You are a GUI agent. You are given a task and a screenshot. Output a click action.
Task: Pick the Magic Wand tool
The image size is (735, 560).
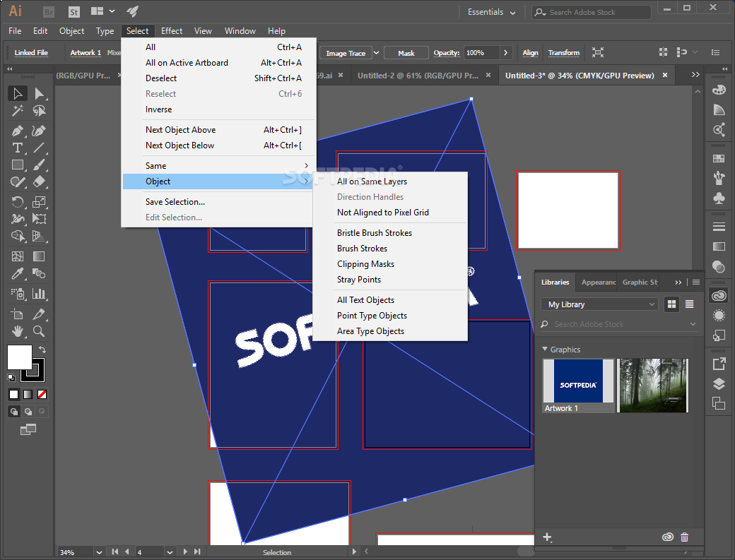pyautogui.click(x=18, y=111)
